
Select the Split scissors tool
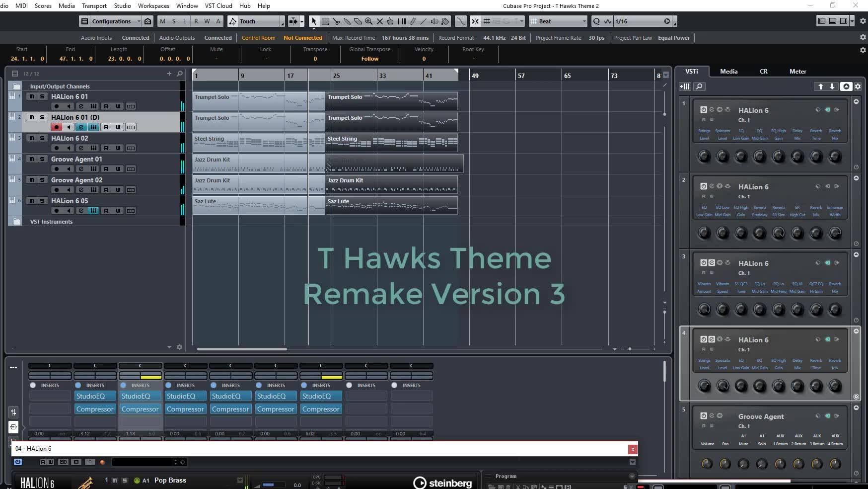click(x=336, y=21)
